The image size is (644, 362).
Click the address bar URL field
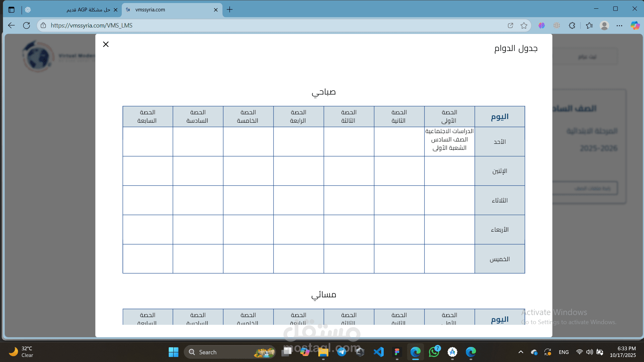pos(235,25)
